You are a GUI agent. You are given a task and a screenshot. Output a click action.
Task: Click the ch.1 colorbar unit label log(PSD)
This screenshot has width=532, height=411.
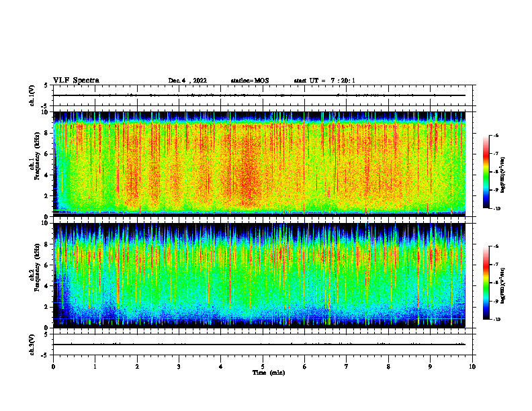coord(502,175)
